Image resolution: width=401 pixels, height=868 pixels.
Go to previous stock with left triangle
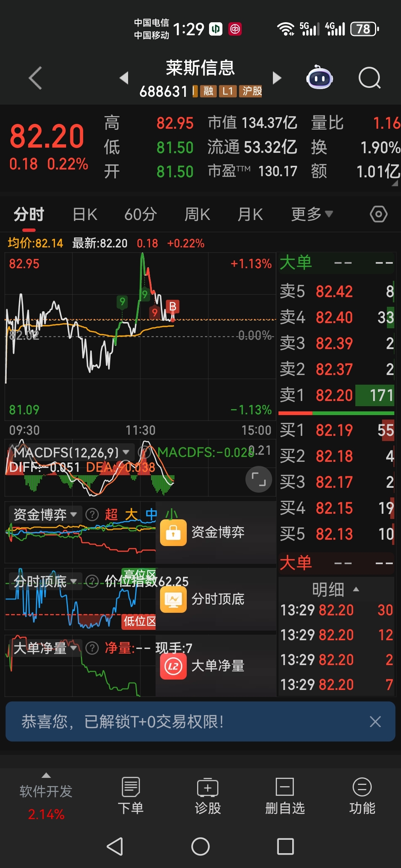point(124,78)
